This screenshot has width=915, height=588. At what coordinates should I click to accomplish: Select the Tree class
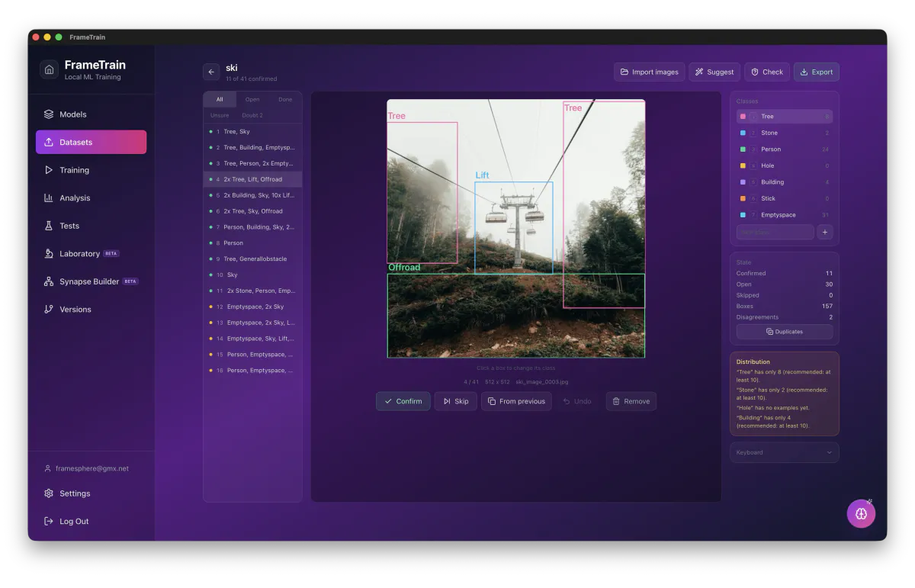[x=784, y=117]
